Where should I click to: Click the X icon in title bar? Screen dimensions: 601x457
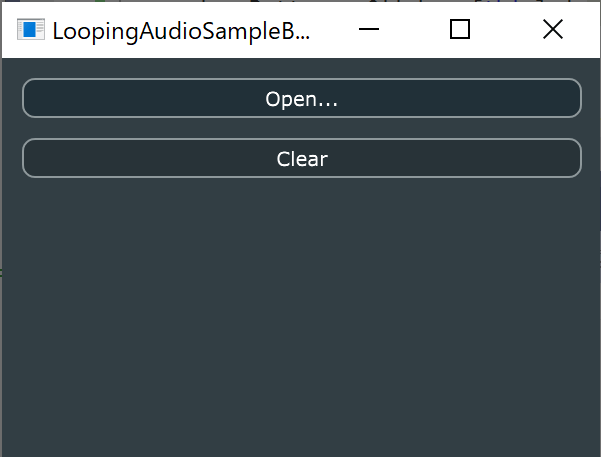point(553,30)
